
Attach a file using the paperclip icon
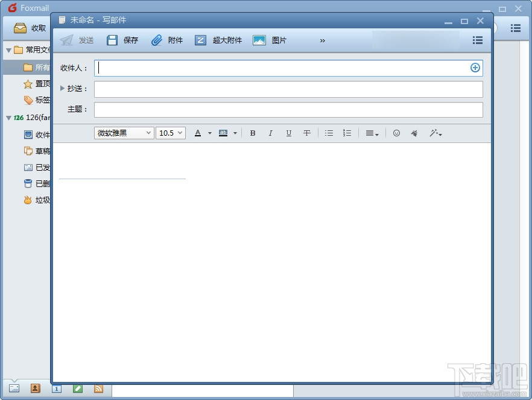pyautogui.click(x=167, y=40)
